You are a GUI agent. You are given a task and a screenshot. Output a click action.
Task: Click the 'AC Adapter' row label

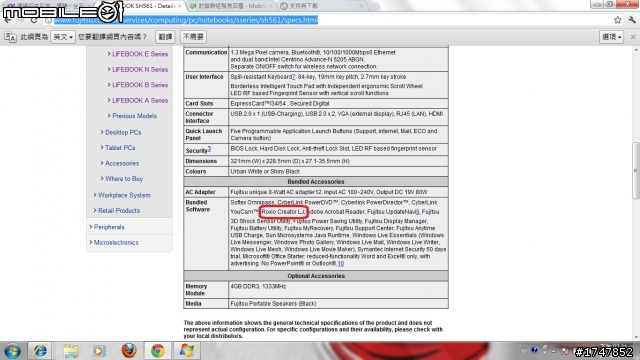[200, 192]
